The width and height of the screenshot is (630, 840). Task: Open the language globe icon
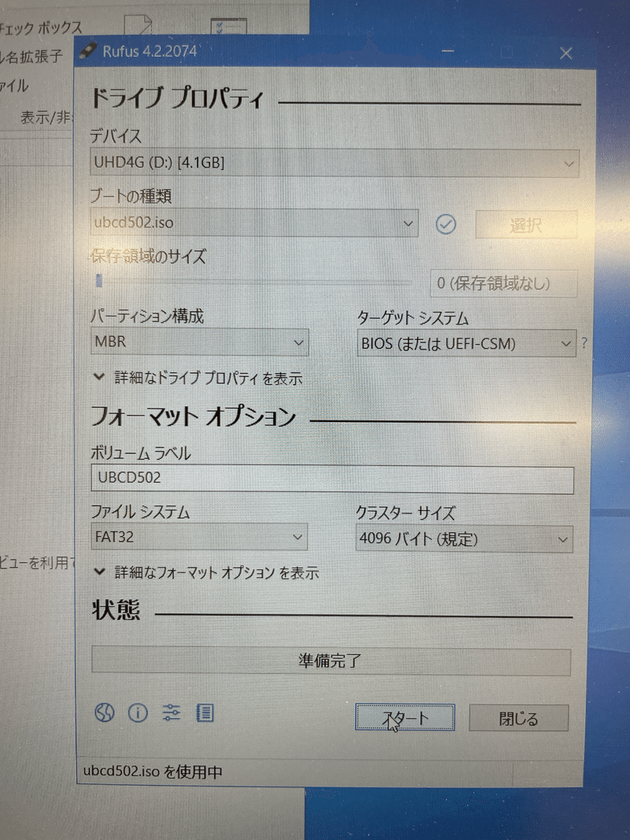pyautogui.click(x=105, y=712)
